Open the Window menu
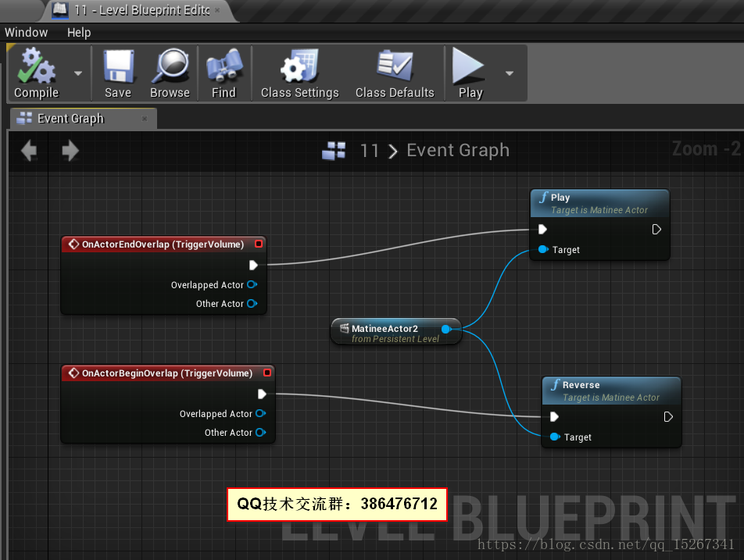Viewport: 744px width, 560px height. 26,32
